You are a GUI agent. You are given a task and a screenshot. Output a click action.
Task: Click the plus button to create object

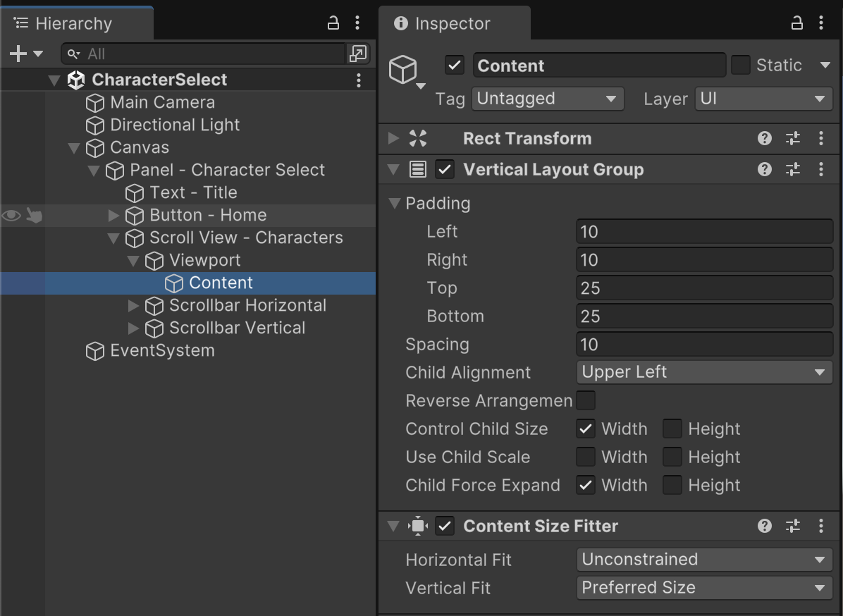pos(18,54)
